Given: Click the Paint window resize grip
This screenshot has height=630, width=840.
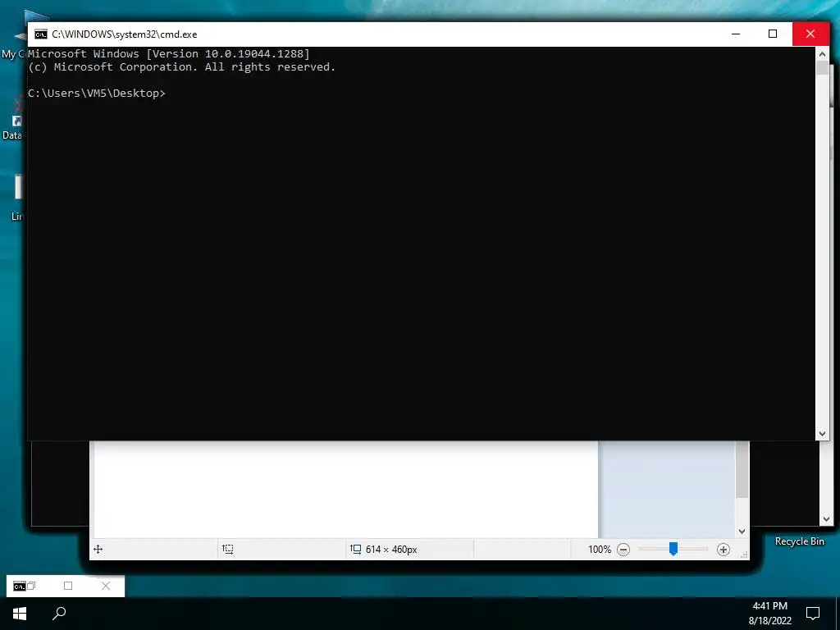Looking at the screenshot, I should click(x=744, y=555).
